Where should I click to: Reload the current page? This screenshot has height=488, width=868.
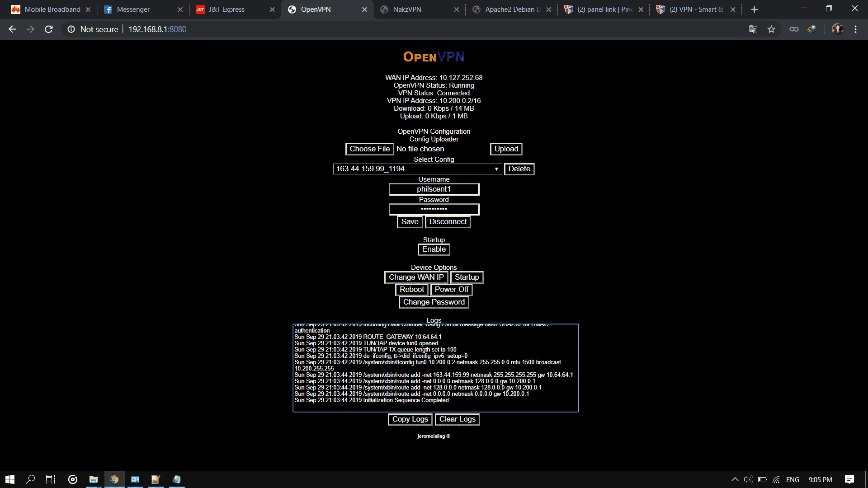point(49,29)
